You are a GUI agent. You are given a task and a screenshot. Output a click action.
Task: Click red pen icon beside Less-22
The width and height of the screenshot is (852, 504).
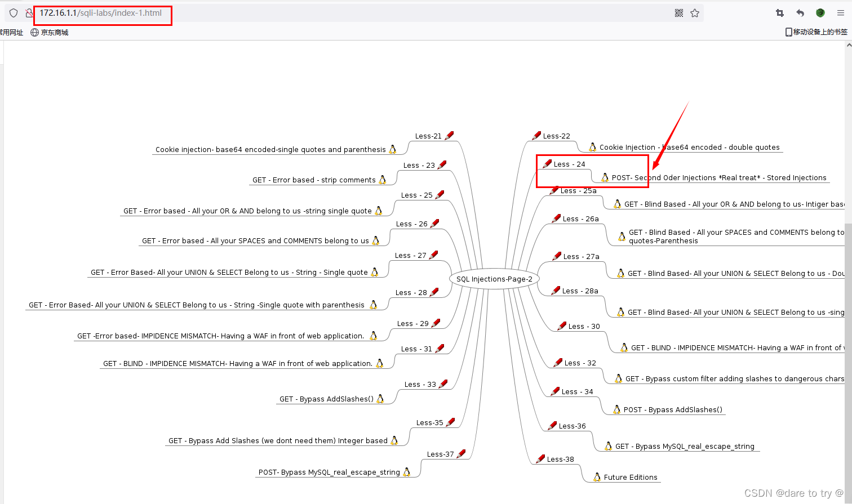(536, 136)
